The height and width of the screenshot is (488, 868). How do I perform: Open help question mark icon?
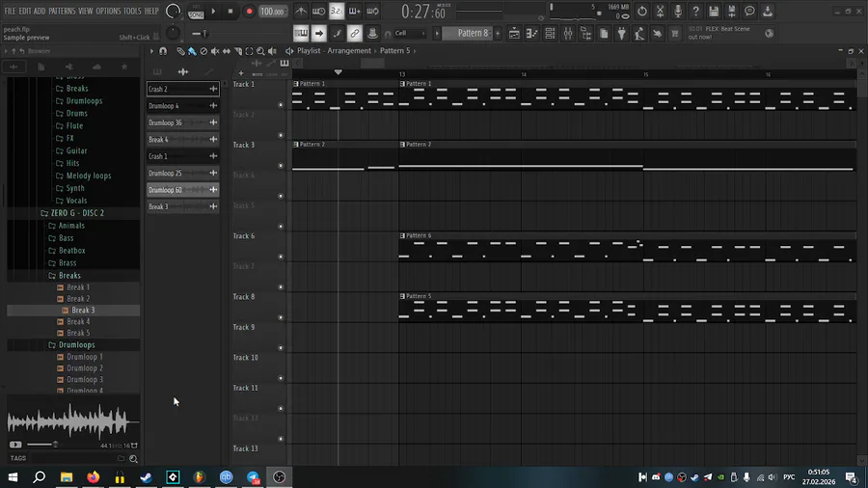[695, 11]
